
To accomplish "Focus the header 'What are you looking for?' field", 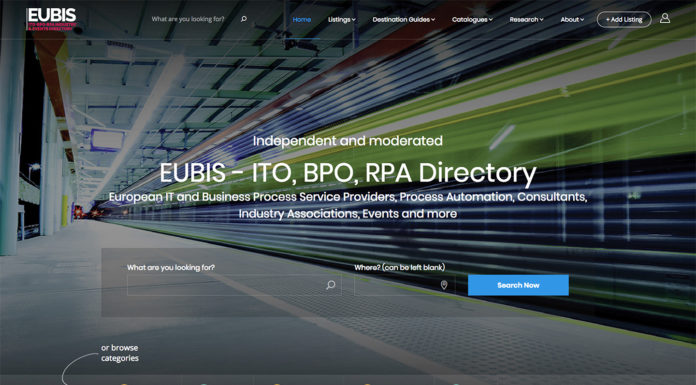I will (x=188, y=19).
